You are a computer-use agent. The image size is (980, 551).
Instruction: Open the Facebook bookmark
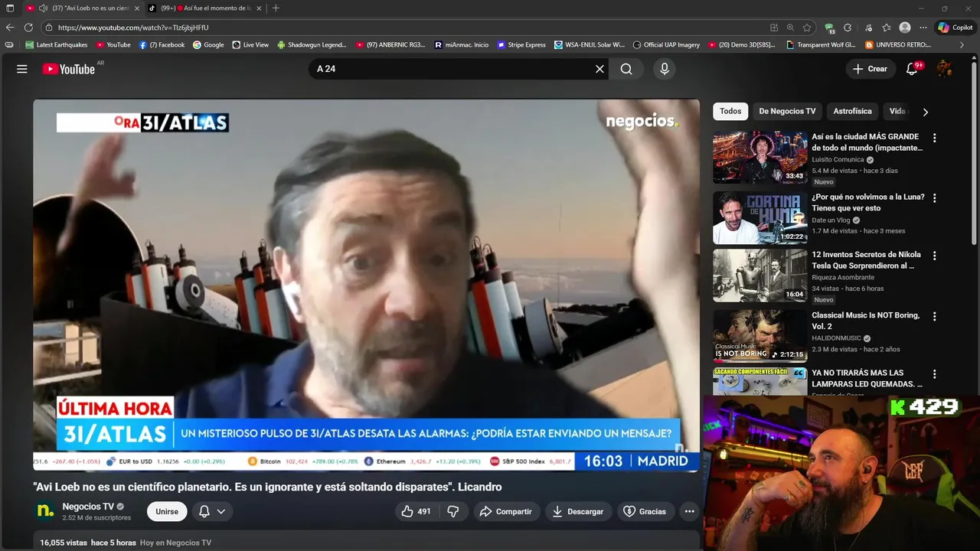[x=162, y=45]
